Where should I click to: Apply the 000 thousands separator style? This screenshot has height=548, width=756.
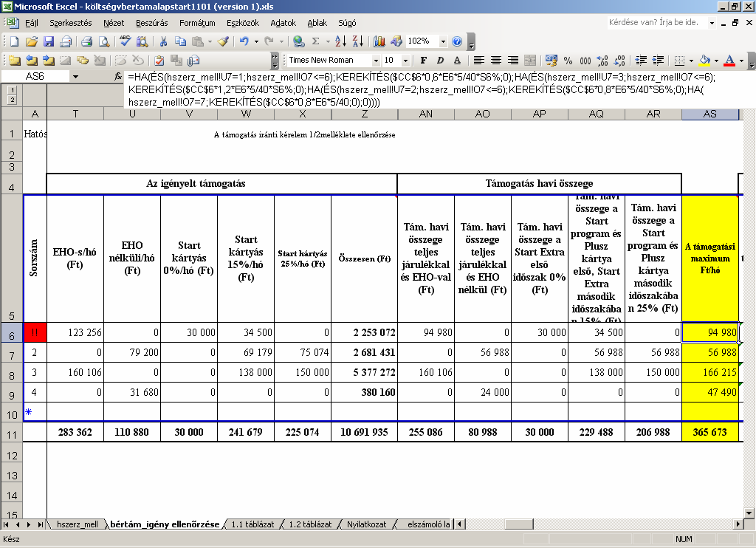pos(585,61)
